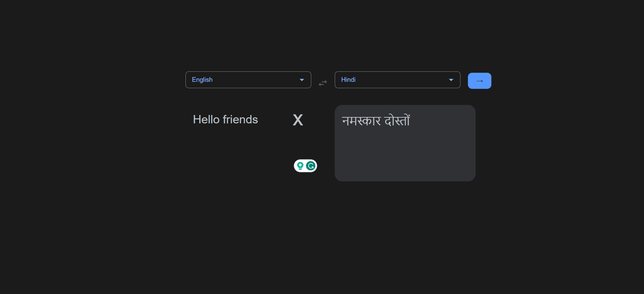Click the 'Hindi' label text

[348, 80]
